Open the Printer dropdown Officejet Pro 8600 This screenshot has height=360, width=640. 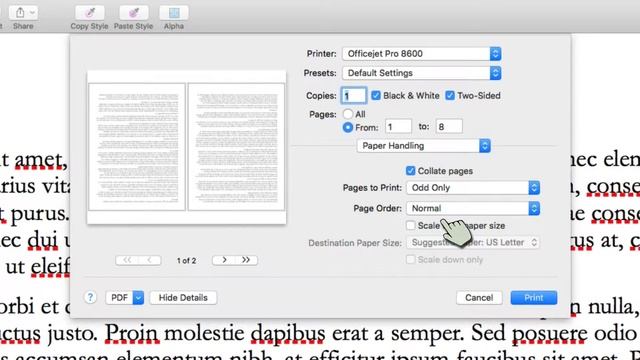point(422,53)
